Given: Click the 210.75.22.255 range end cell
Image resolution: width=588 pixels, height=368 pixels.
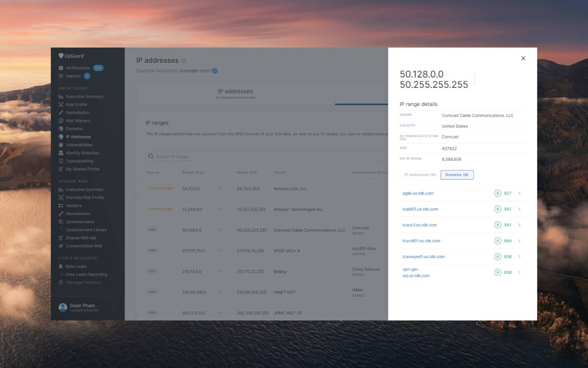Looking at the screenshot, I should point(251,271).
